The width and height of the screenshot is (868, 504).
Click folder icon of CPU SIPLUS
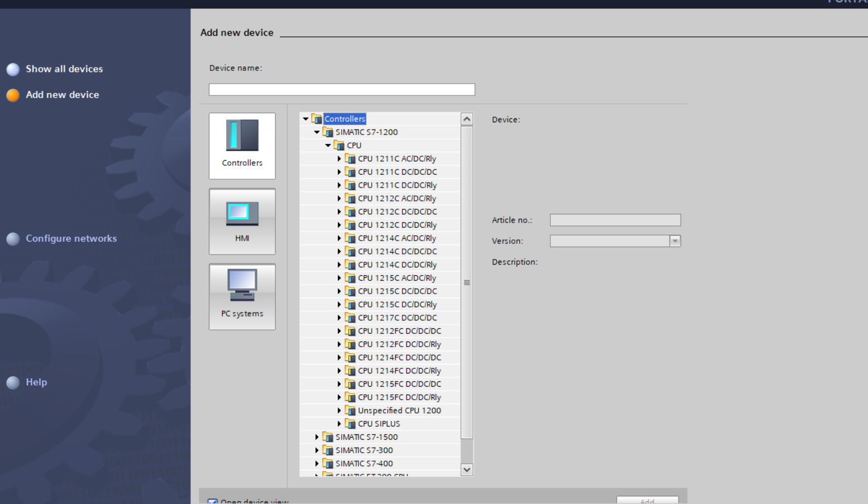pos(350,424)
